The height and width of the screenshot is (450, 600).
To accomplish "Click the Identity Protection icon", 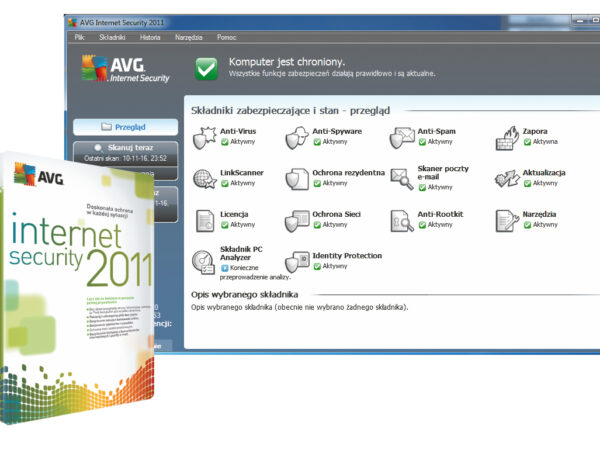I will [x=297, y=261].
